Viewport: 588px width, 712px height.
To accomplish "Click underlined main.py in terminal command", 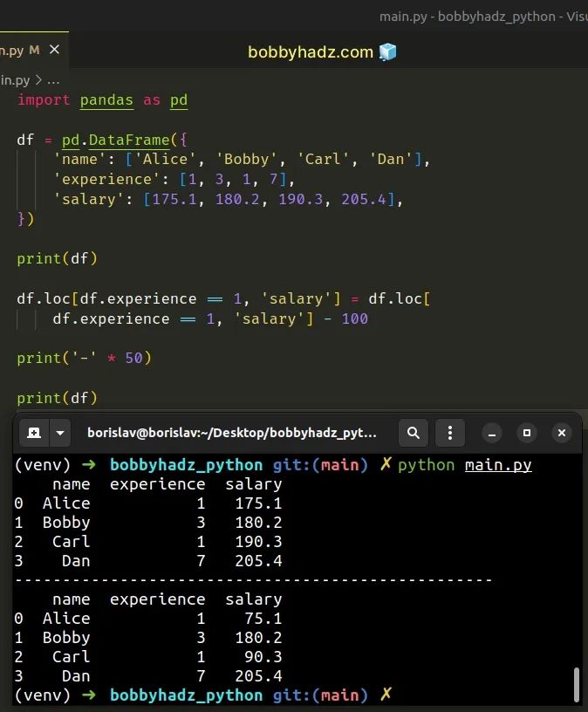I will (x=498, y=465).
